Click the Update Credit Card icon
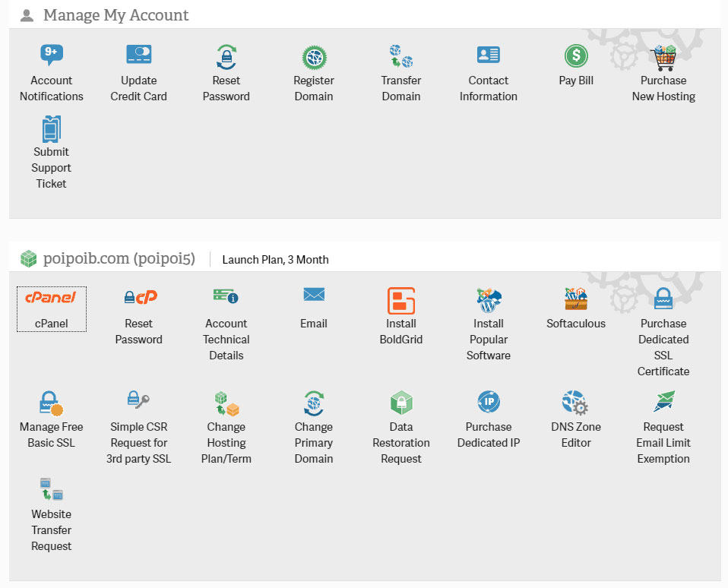This screenshot has width=728, height=588. pos(139,54)
